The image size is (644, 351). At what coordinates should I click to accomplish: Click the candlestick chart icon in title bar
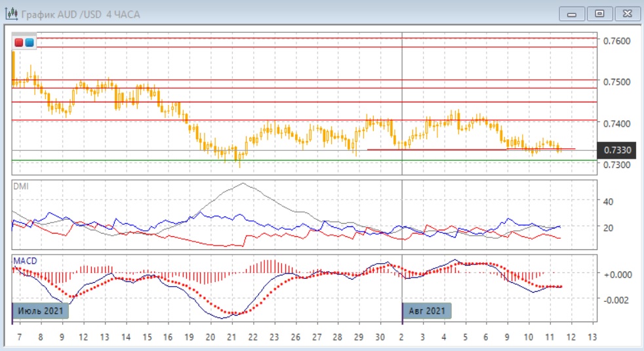[11, 14]
